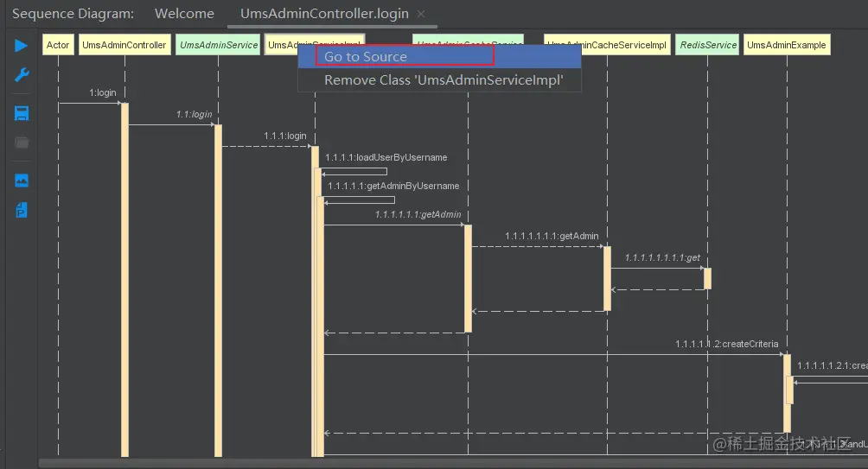Image resolution: width=868 pixels, height=469 pixels.
Task: Click the blue play/run icon
Action: pos(21,46)
